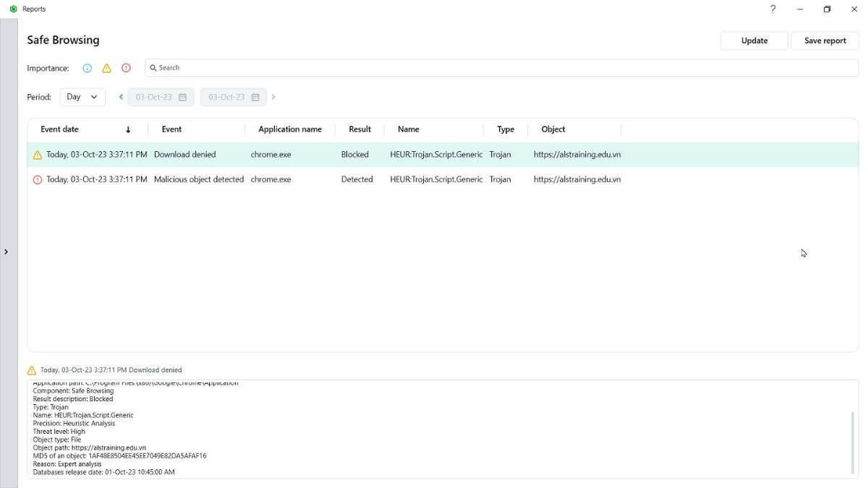Go to previous period with left arrow
The image size is (868, 488).
[x=121, y=97]
